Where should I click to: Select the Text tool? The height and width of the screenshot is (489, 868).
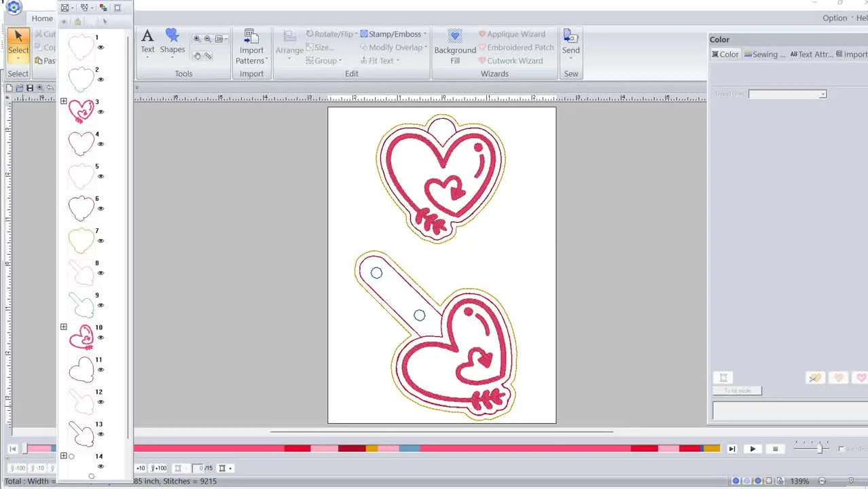click(148, 43)
